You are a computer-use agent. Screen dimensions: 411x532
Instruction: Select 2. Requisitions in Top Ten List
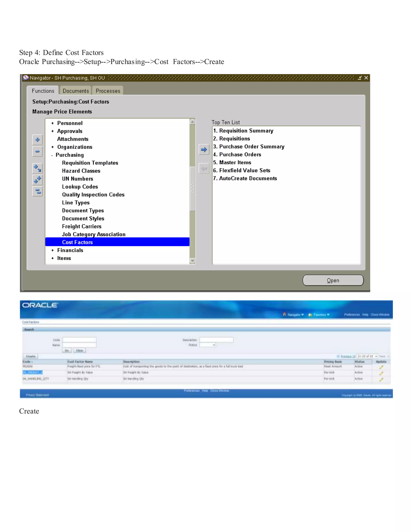tap(232, 139)
